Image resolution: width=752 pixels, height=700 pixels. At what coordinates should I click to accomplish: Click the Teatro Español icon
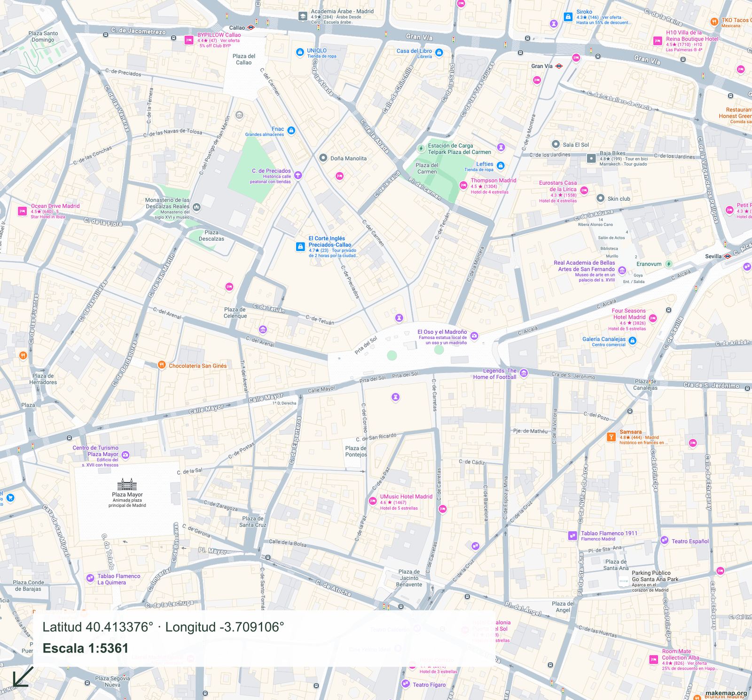pyautogui.click(x=664, y=540)
